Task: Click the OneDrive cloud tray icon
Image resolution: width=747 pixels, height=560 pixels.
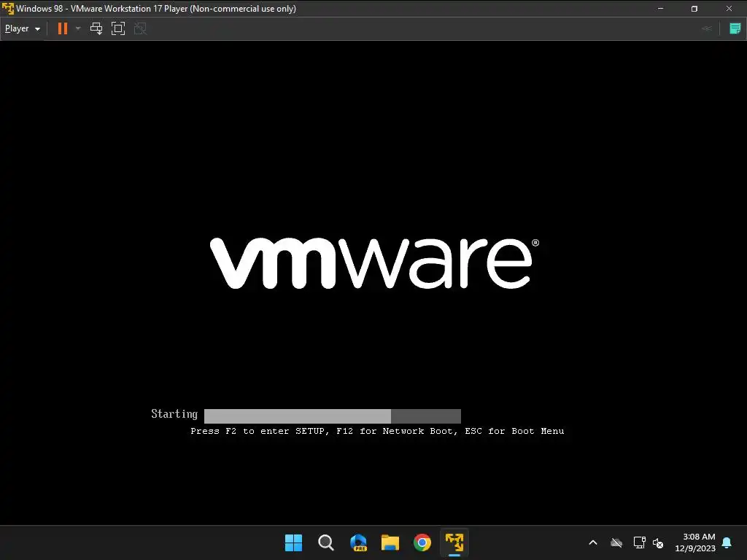Action: (x=616, y=542)
